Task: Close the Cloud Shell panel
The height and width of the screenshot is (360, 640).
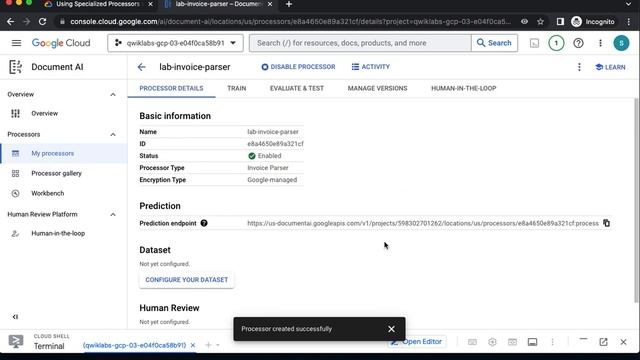Action: tap(623, 342)
